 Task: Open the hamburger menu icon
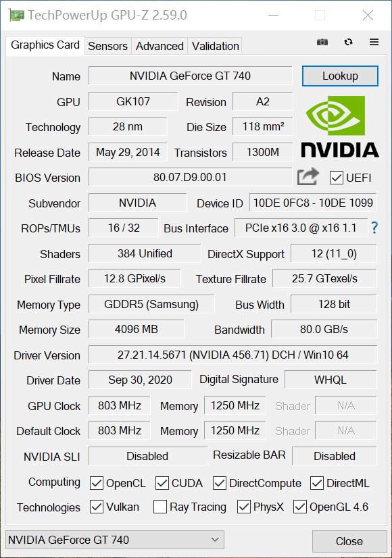[x=374, y=42]
